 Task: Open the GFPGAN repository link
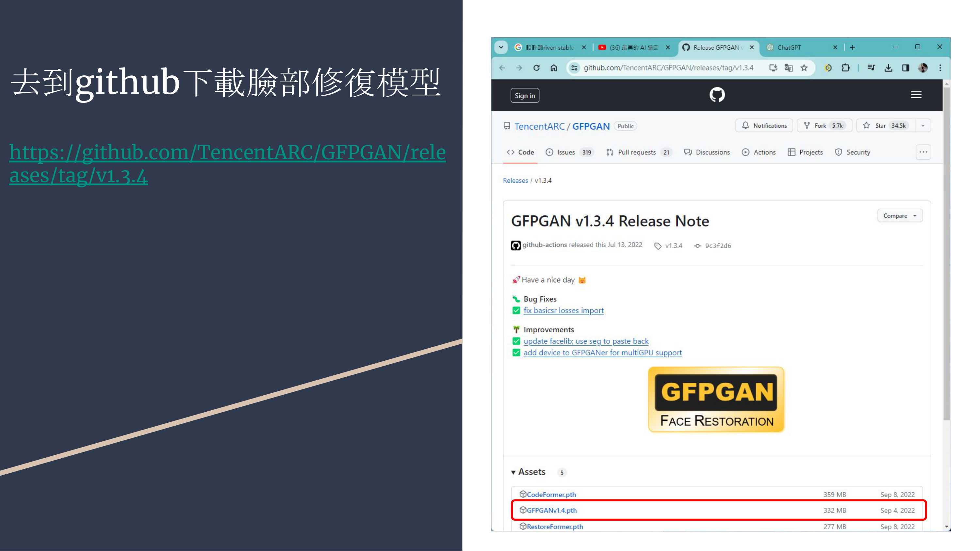coord(591,126)
